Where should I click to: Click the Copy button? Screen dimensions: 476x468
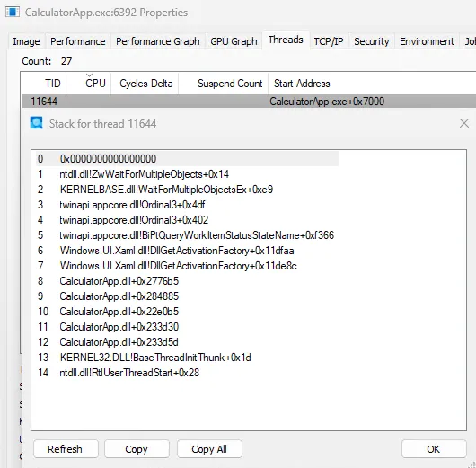137,449
